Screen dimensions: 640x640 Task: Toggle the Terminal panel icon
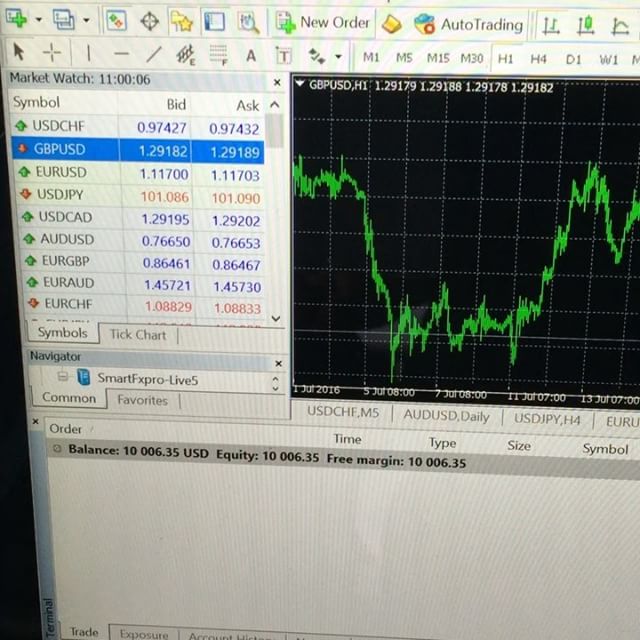tap(214, 22)
